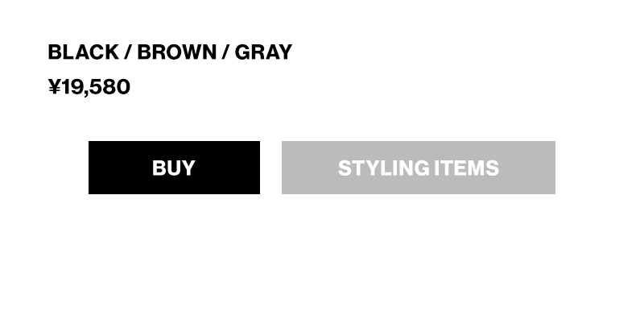Click the ¥19,580 price text
The width and height of the screenshot is (644, 328).
point(89,87)
